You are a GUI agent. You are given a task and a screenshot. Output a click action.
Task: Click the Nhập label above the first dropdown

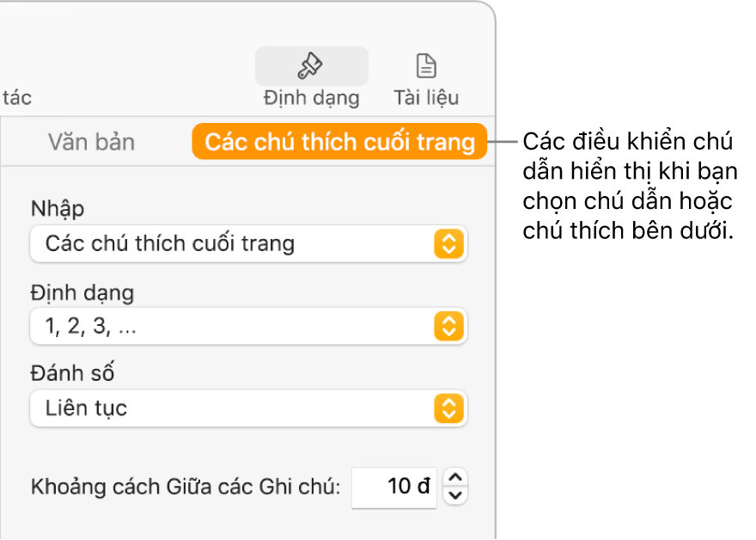[58, 209]
